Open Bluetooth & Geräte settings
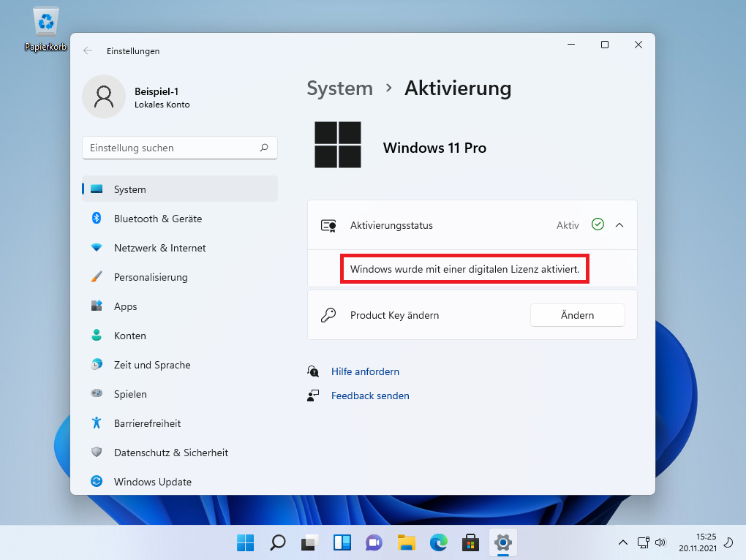 pos(157,219)
